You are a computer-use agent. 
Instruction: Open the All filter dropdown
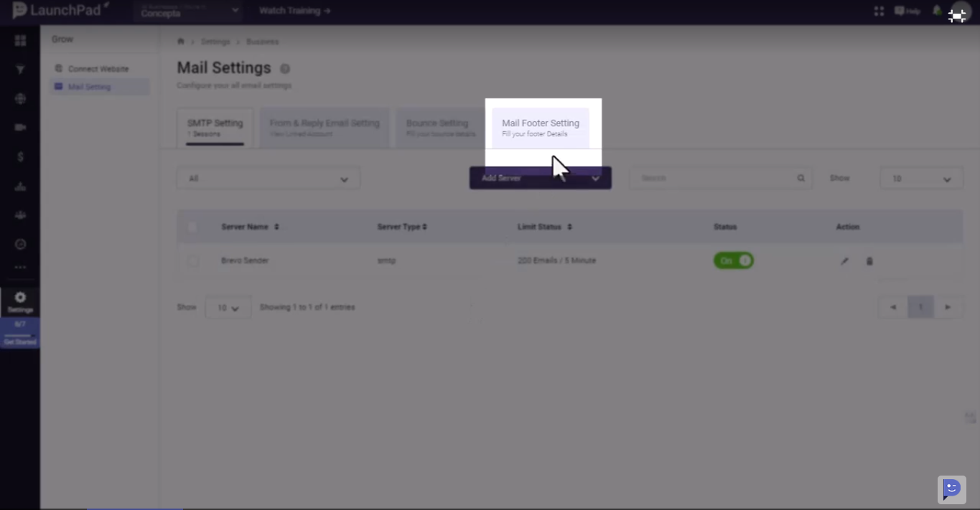[x=268, y=179]
